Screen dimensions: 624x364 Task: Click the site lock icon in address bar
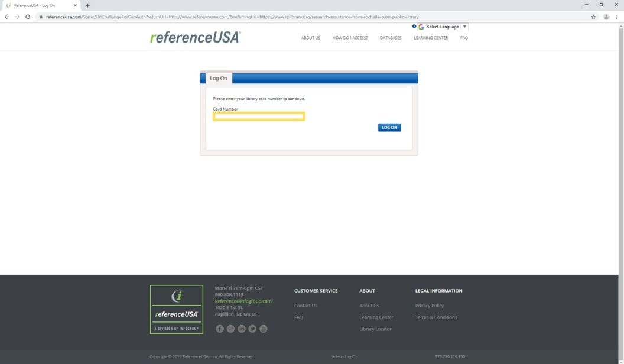pos(41,17)
